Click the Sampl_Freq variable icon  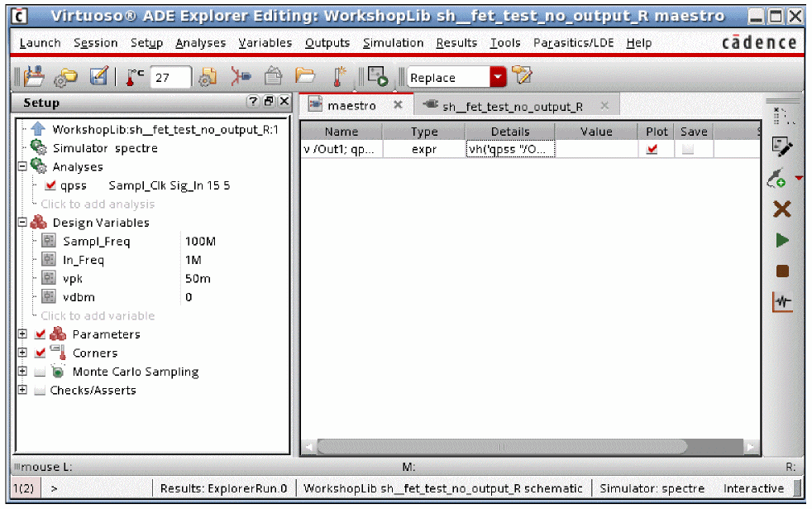tap(49, 241)
